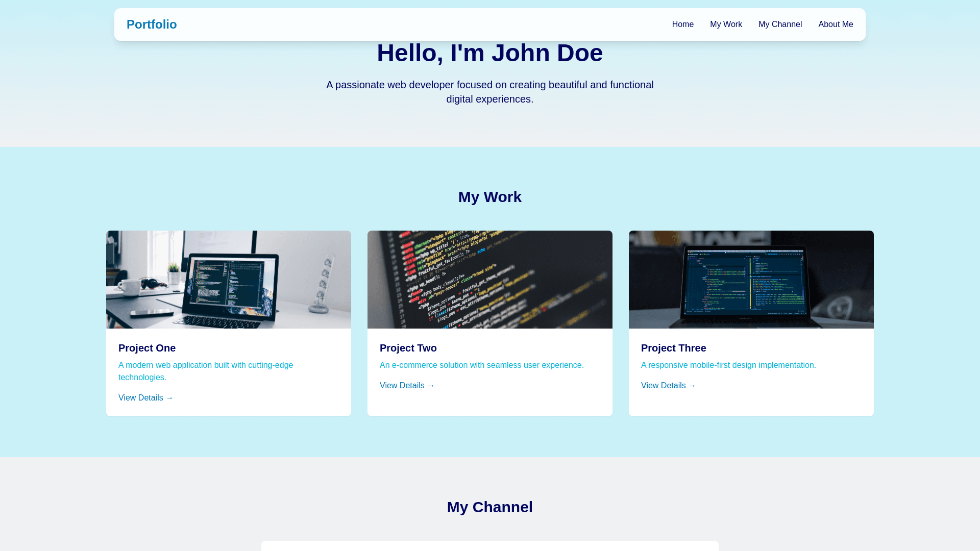This screenshot has height=551, width=980.
Task: Click Project One description text
Action: [x=206, y=371]
